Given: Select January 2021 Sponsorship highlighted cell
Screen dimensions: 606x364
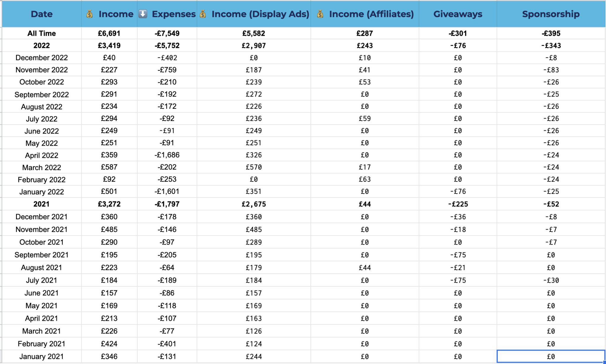Looking at the screenshot, I should pyautogui.click(x=551, y=357).
